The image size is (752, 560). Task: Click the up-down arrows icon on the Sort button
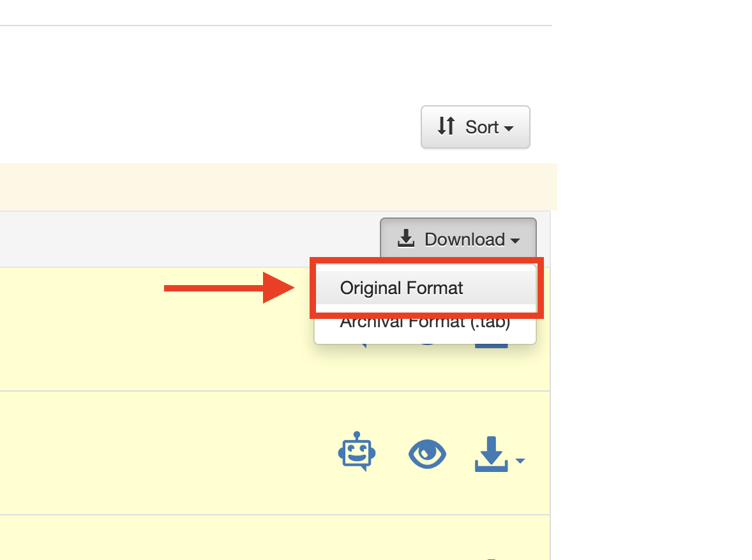pos(446,126)
